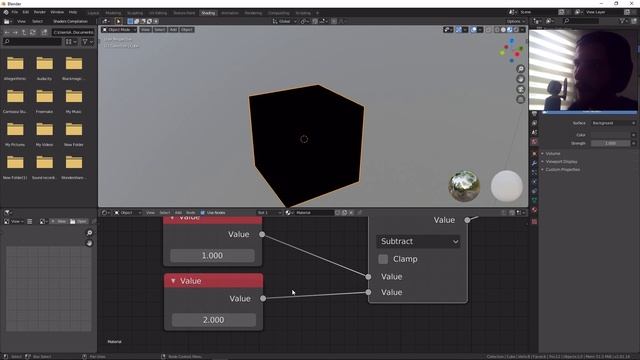Click the viewport pan hand gizmo

point(520,79)
